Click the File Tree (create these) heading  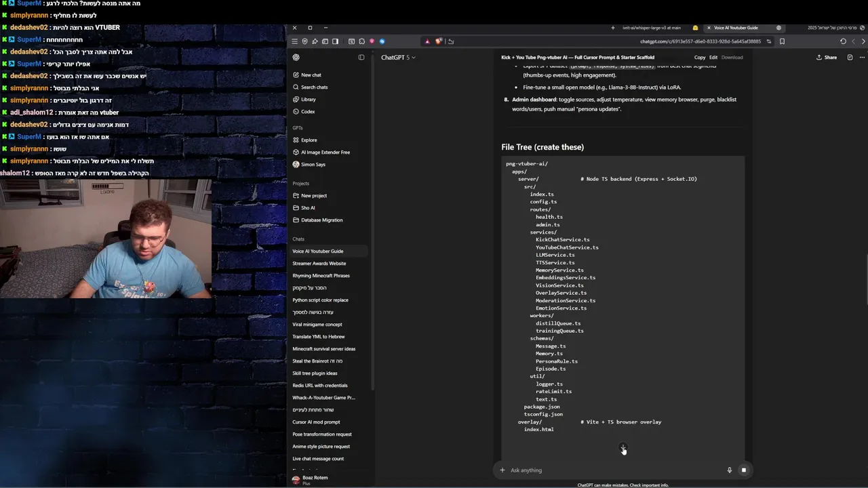coord(542,147)
